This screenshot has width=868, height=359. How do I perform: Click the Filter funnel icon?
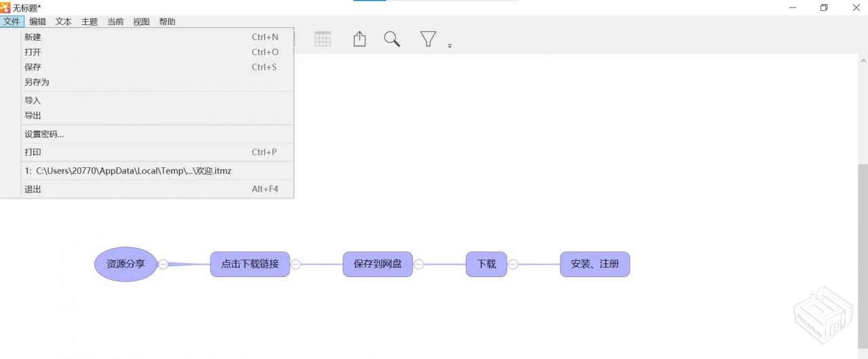point(428,39)
